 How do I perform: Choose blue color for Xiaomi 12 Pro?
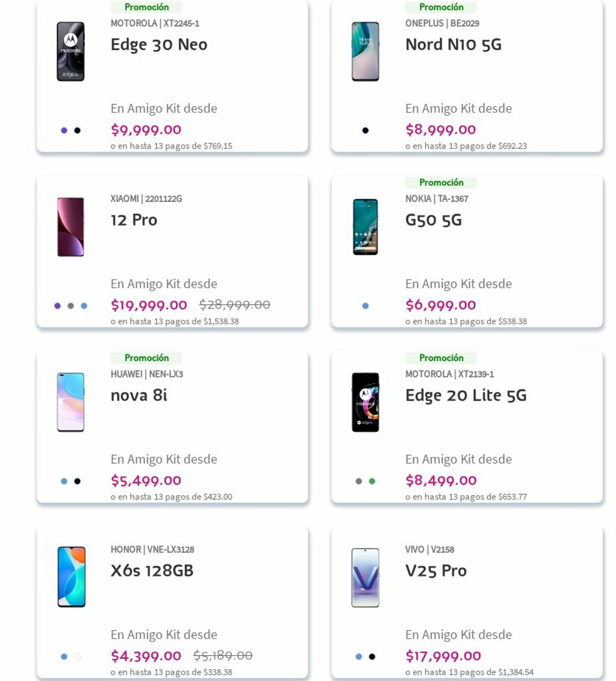click(84, 306)
